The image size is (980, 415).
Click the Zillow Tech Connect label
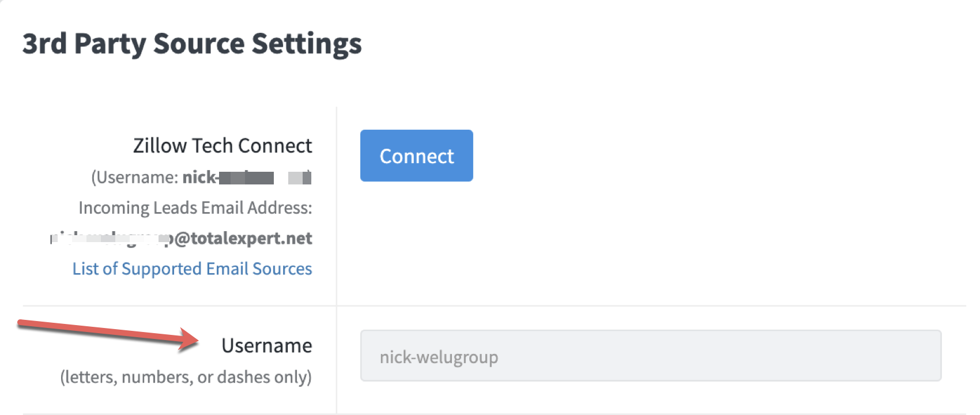223,145
